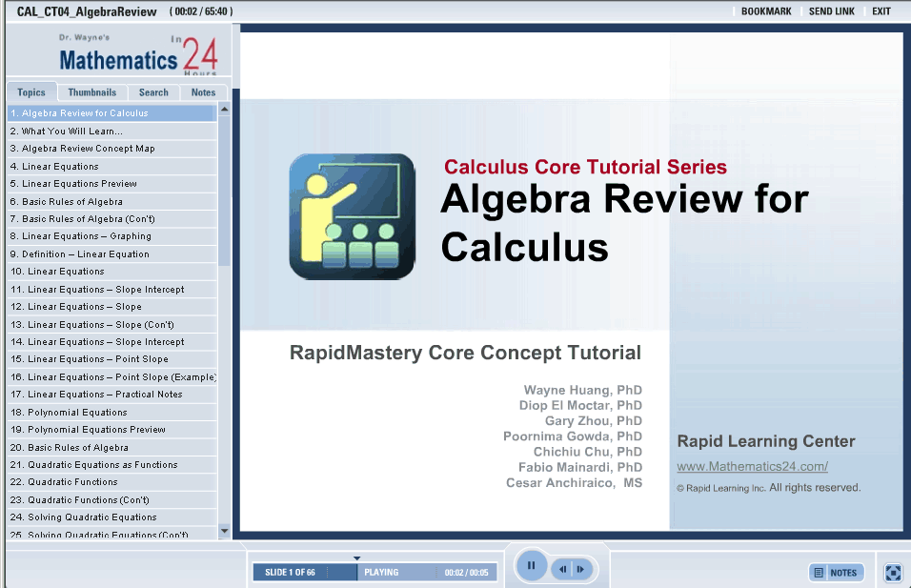Click BOOKMARK in the top bar
The width and height of the screenshot is (911, 588).
coord(766,11)
